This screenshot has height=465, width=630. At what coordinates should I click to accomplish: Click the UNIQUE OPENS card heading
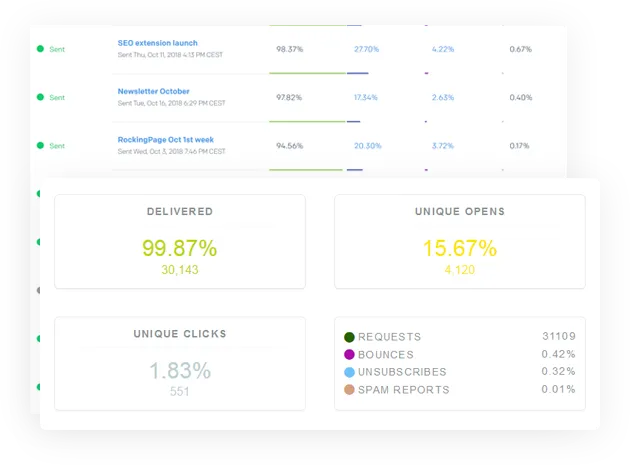[x=460, y=211]
